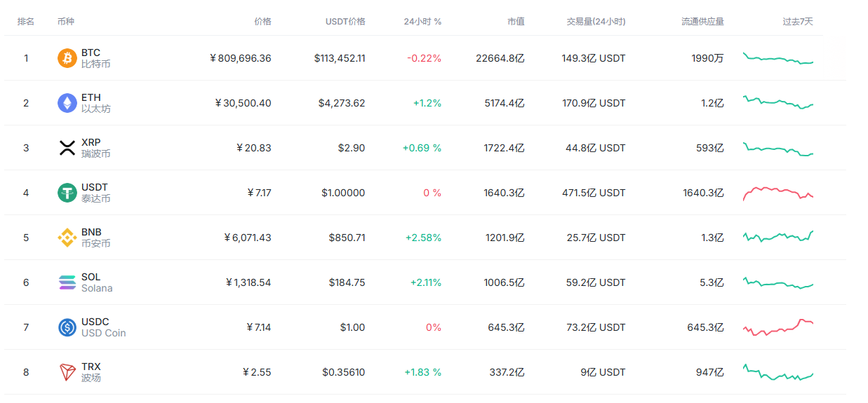868x403 pixels.
Task: View USDT red seven-day sparkline chart
Action: pyautogui.click(x=778, y=193)
